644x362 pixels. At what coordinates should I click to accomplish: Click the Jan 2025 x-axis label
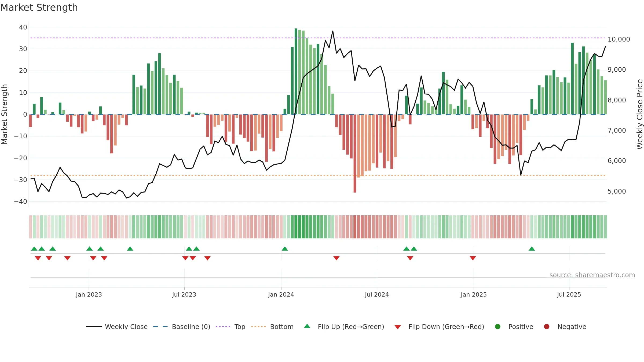coord(474,295)
